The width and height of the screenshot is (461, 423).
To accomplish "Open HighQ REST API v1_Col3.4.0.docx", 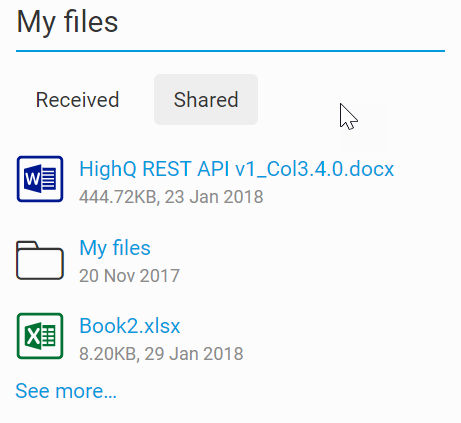I will [237, 169].
